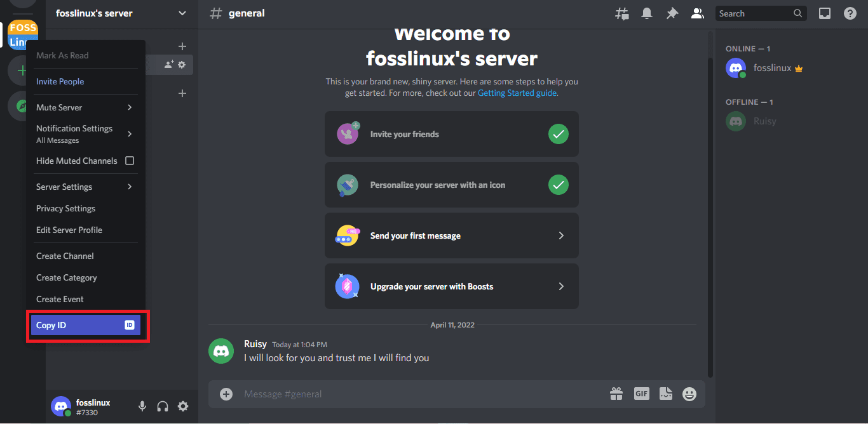
Task: Open the gift Nitro icon
Action: (616, 394)
